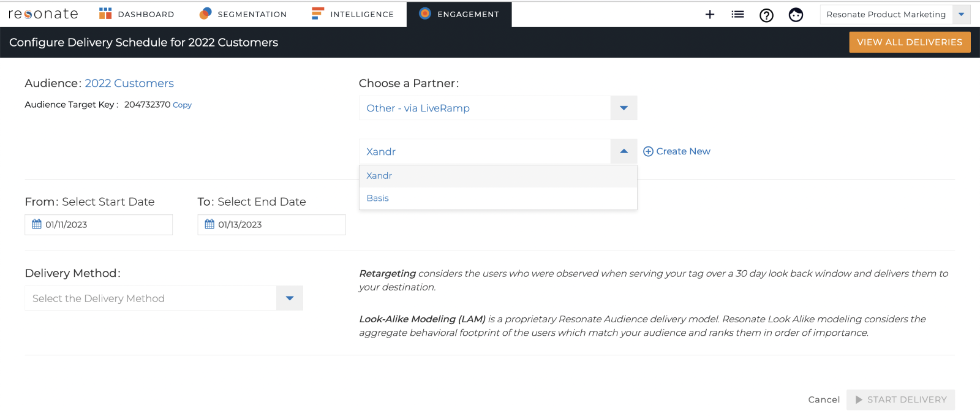Click the Resonate logo
980x416 pixels.
[x=43, y=14]
